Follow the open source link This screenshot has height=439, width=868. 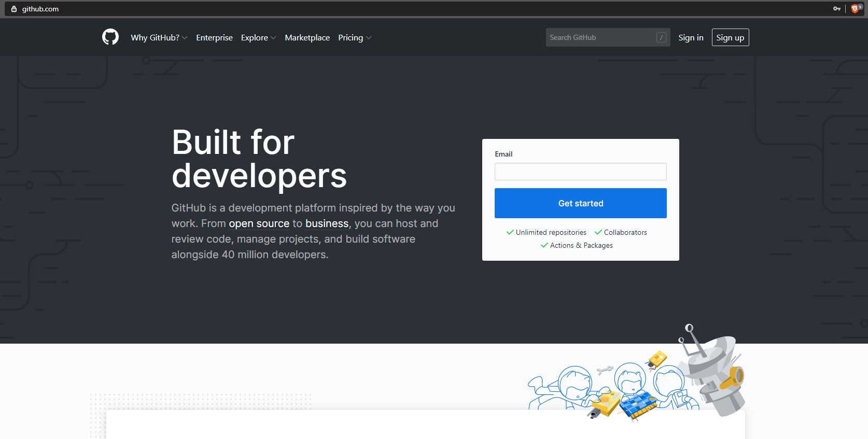coord(259,223)
